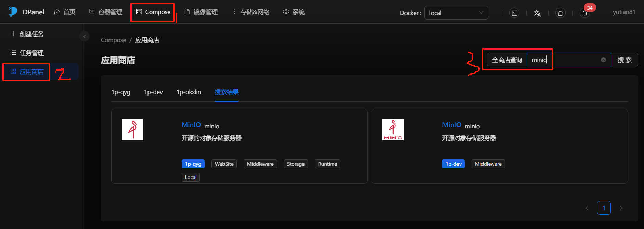This screenshot has height=229, width=644.
Task: Open 创建任务 in the sidebar
Action: click(27, 34)
